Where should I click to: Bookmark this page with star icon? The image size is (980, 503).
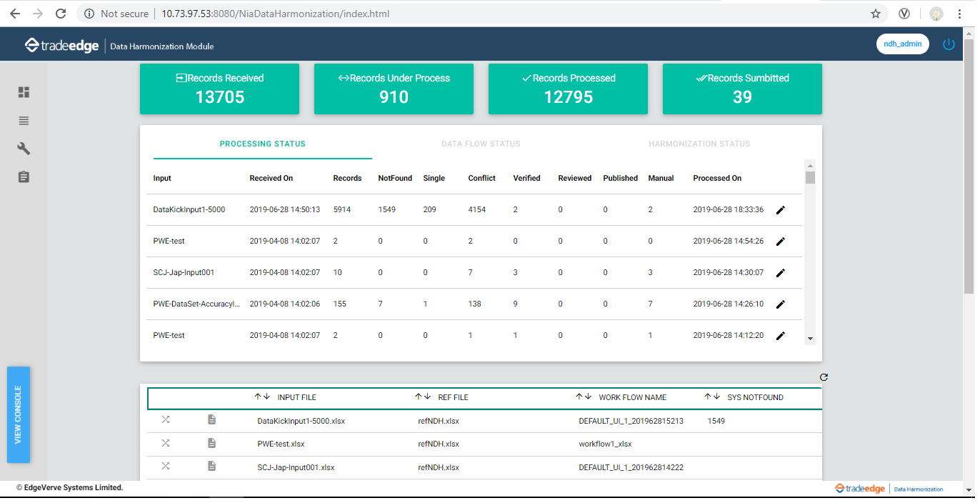click(876, 14)
